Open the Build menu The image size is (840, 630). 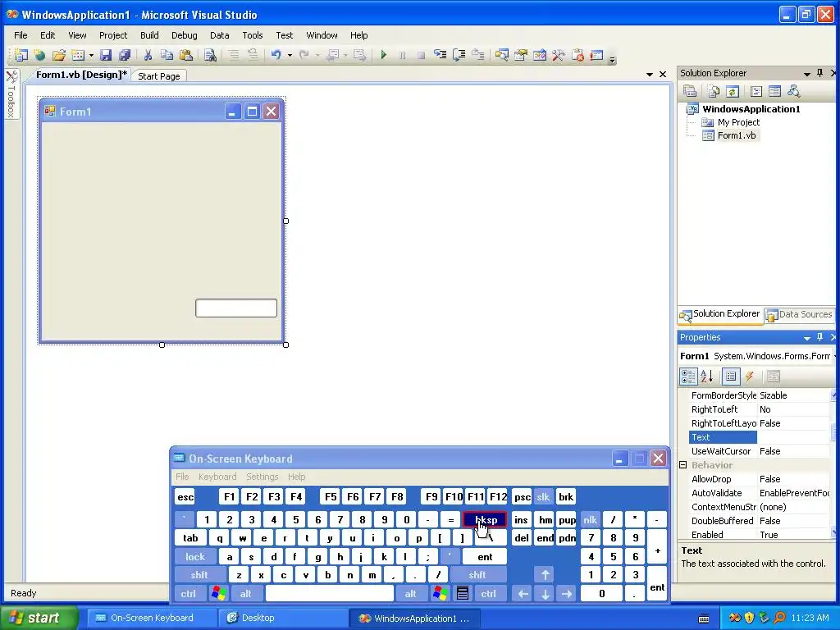tap(149, 35)
